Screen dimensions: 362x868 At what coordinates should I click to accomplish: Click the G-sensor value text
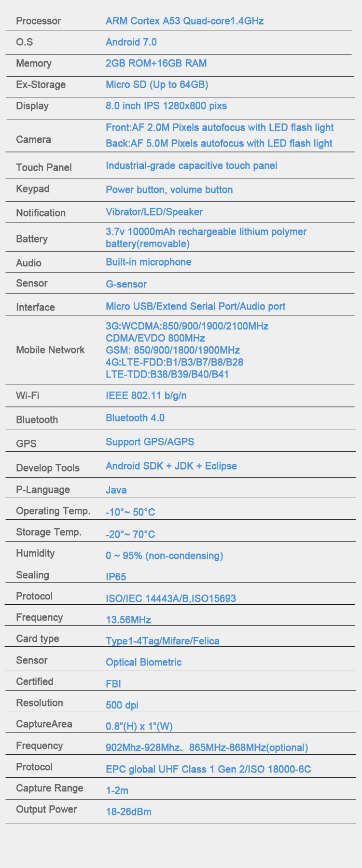[x=126, y=284]
